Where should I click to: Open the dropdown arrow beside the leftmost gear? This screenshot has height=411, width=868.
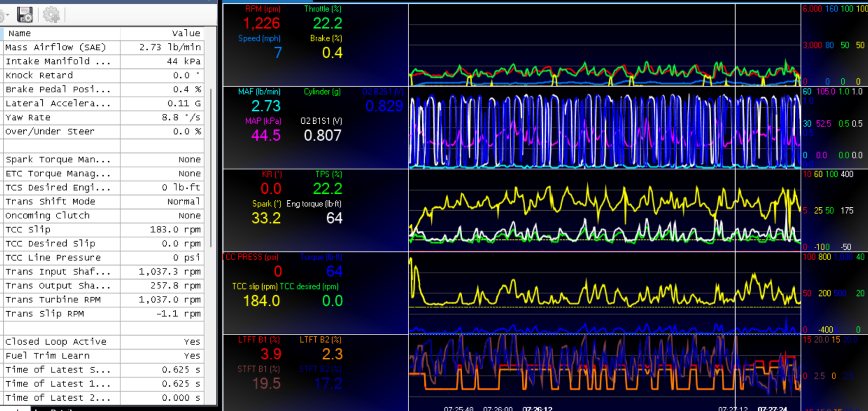point(8,15)
